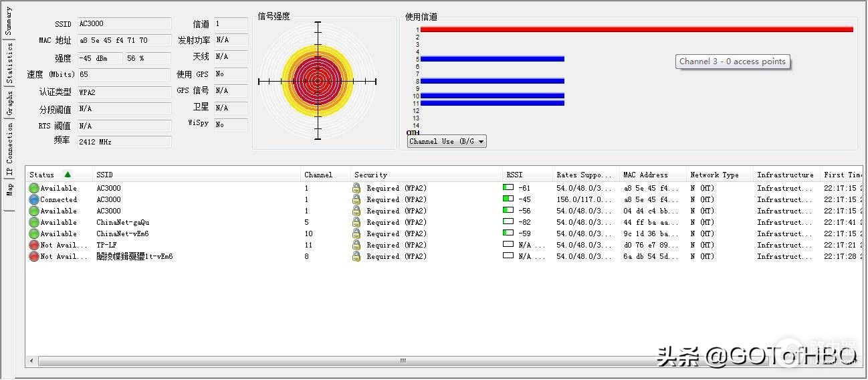Click the MAC Address column header

[x=645, y=175]
